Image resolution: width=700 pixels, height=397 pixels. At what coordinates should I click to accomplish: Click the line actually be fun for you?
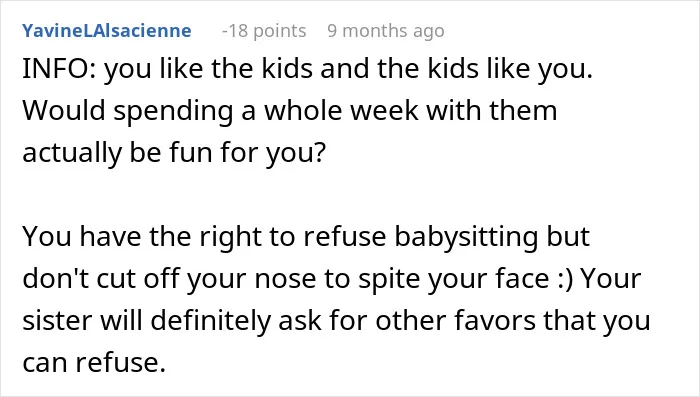175,152
